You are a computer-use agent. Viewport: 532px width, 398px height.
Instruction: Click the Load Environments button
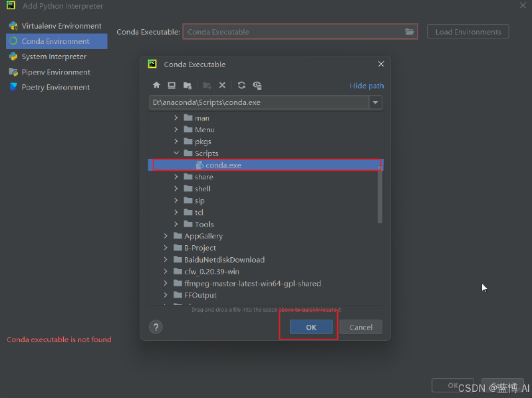(x=468, y=31)
